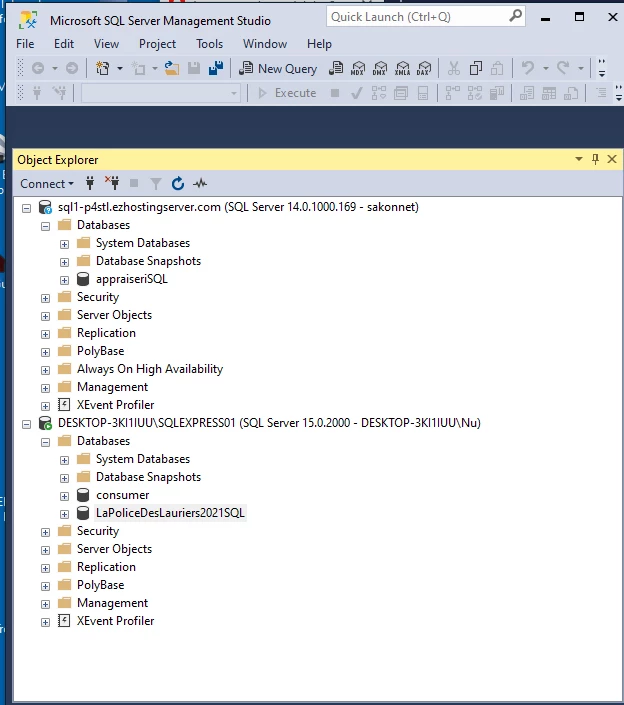Click the New Project toolbar icon
624x705 pixels.
pos(103,68)
